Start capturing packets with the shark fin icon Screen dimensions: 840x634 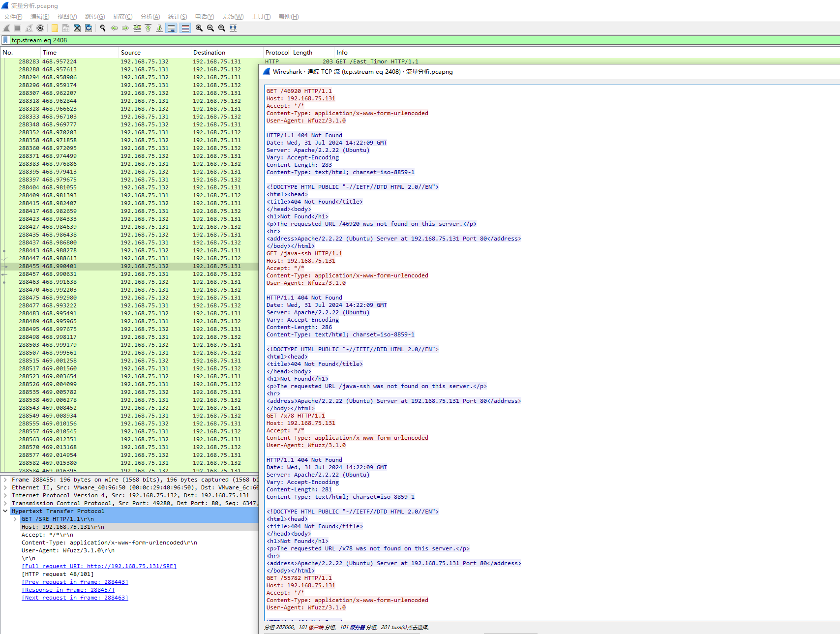coord(6,28)
